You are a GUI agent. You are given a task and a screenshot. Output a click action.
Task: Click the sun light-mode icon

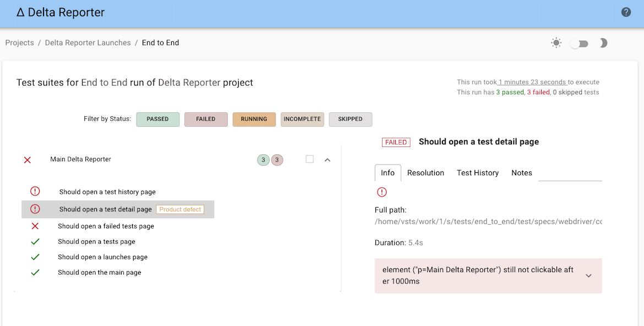click(x=556, y=43)
